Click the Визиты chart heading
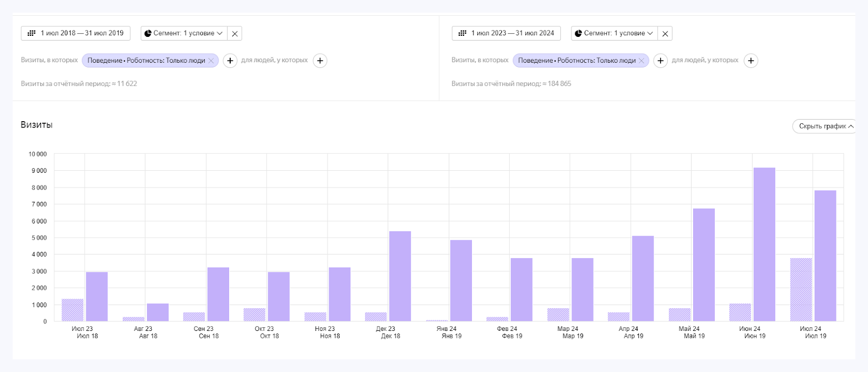 pos(36,125)
